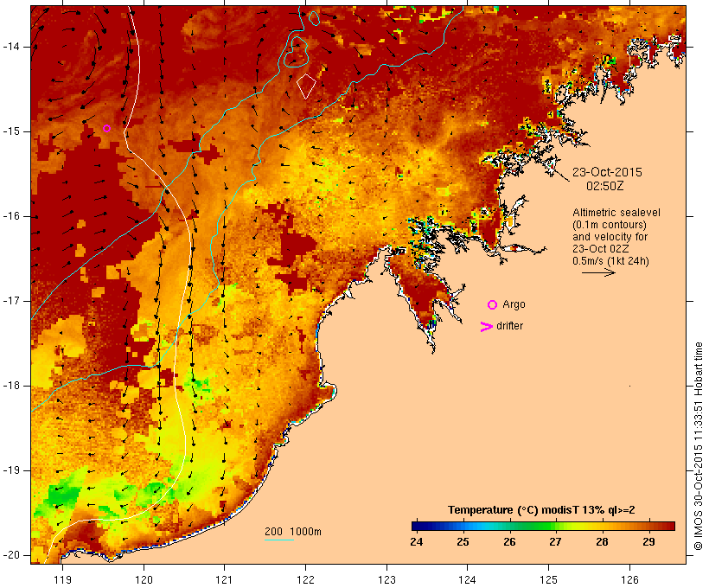
Task: Click the '02:50Z' time text
Action: [x=605, y=186]
